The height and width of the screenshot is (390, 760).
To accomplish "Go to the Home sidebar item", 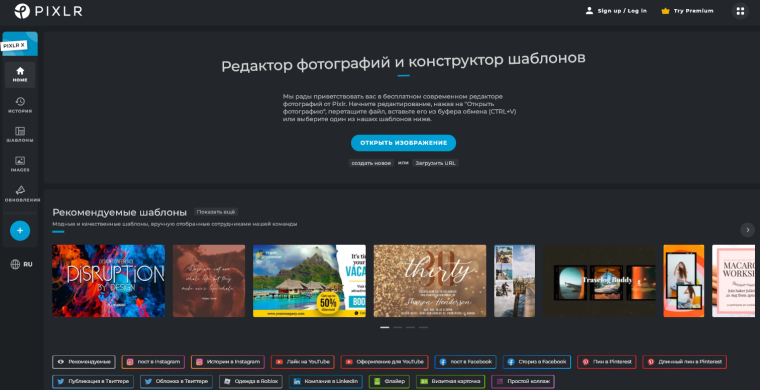I will tap(20, 75).
